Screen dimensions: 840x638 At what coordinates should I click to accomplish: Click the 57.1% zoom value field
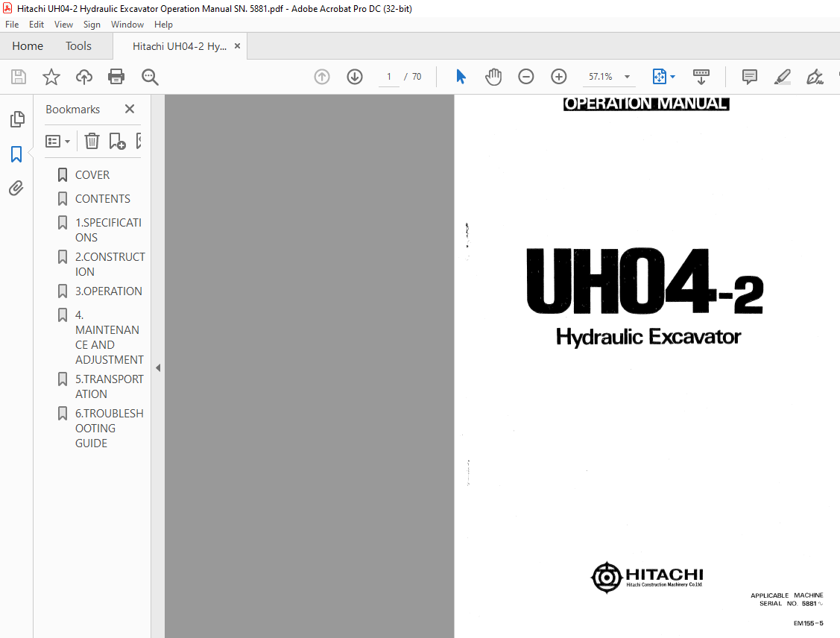(x=601, y=77)
